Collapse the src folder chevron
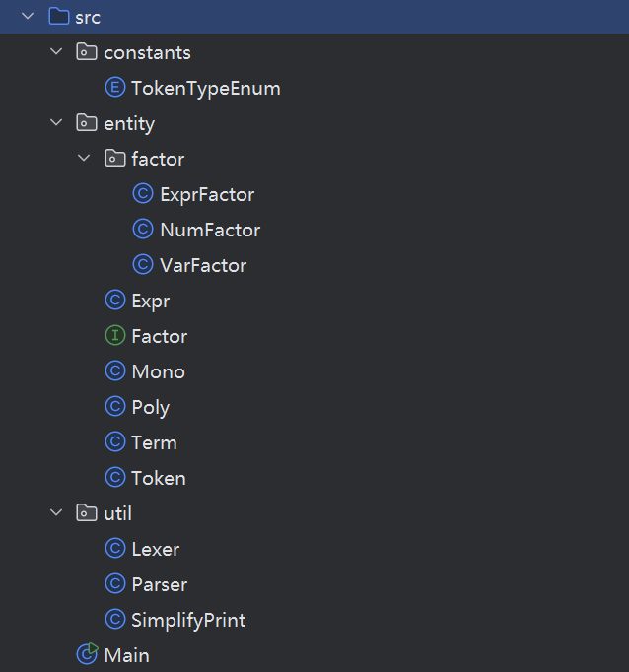Viewport: 629px width, 672px height. pos(28,17)
